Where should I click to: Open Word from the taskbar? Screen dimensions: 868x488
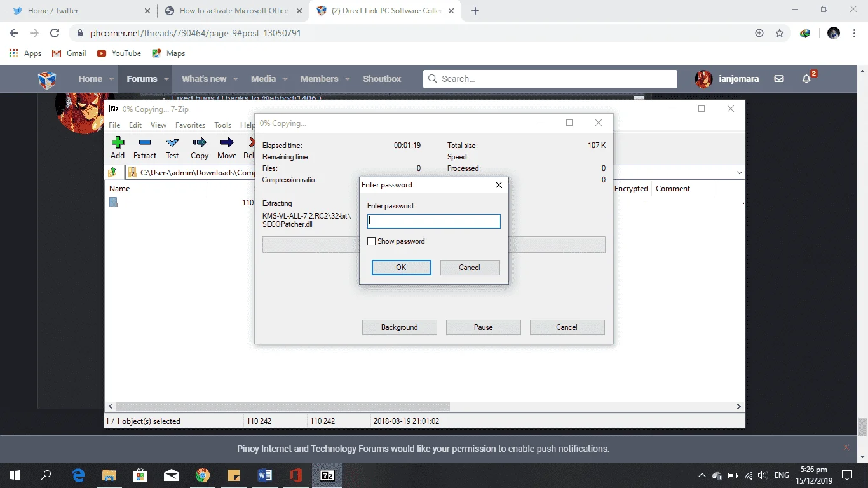click(265, 475)
